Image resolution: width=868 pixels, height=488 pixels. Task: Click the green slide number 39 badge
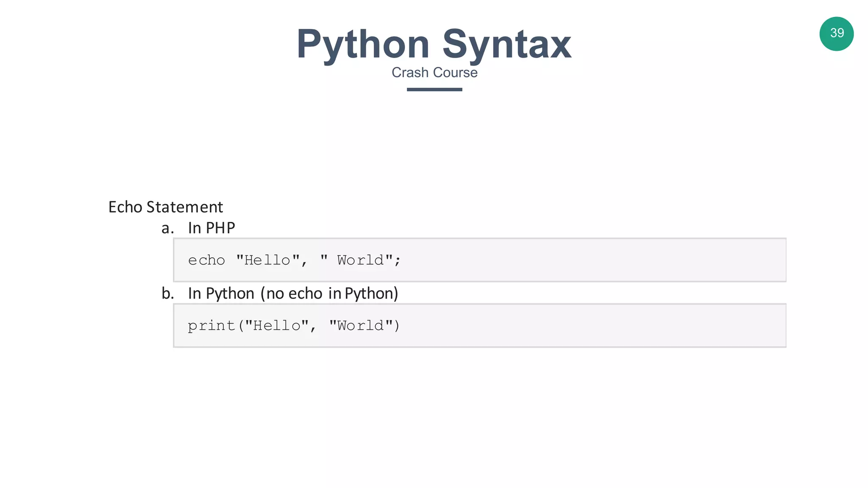point(837,34)
